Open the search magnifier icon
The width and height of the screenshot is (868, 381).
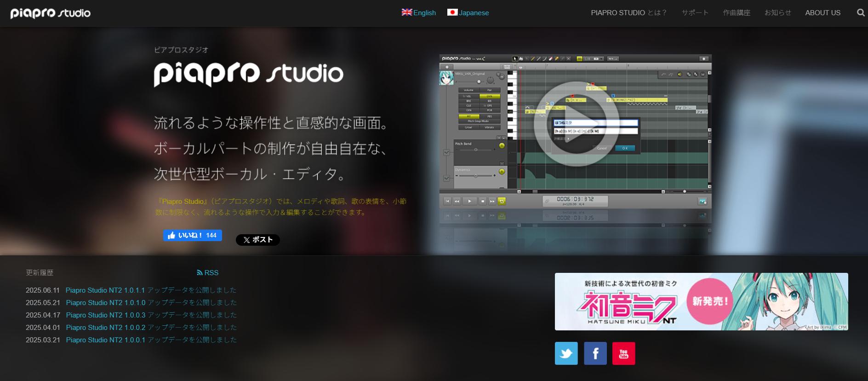click(861, 13)
